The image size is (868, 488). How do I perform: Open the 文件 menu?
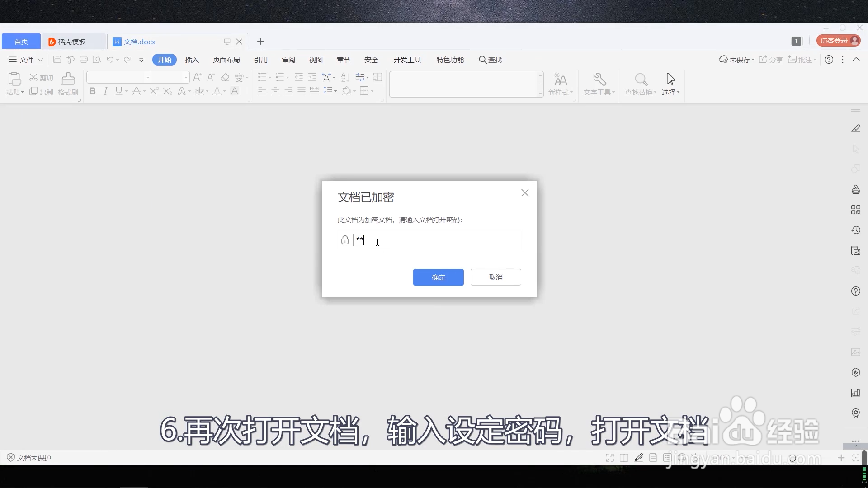click(x=26, y=60)
